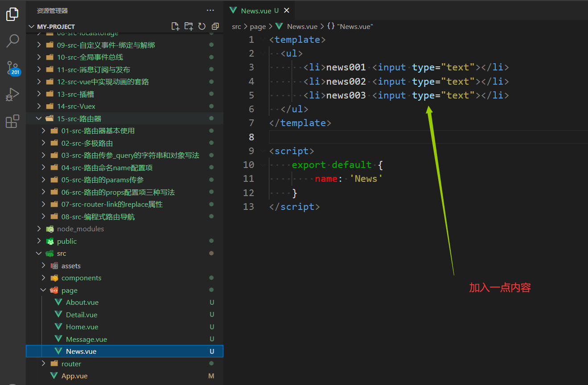The height and width of the screenshot is (385, 588).
Task: Refresh the Explorer tree
Action: 202,26
